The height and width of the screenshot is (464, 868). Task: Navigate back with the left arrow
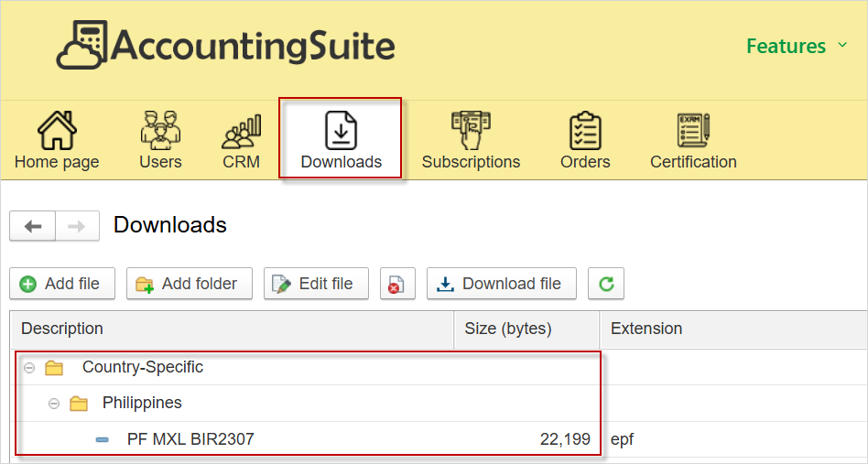click(33, 226)
